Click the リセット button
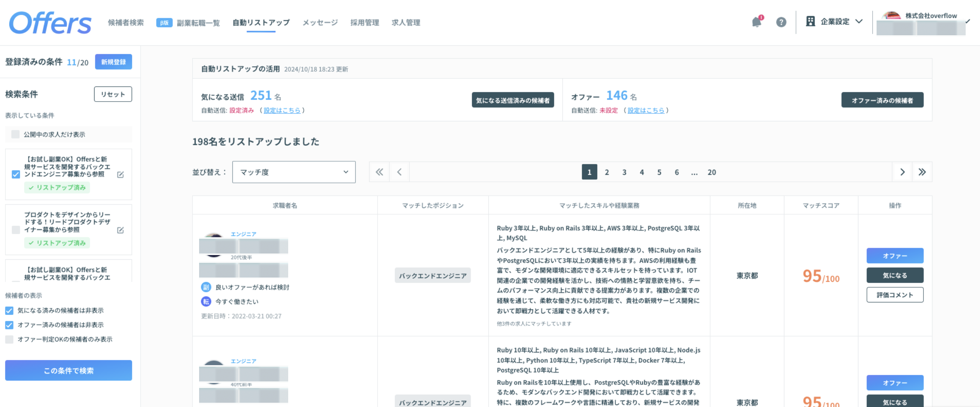Image resolution: width=980 pixels, height=407 pixels. point(113,94)
